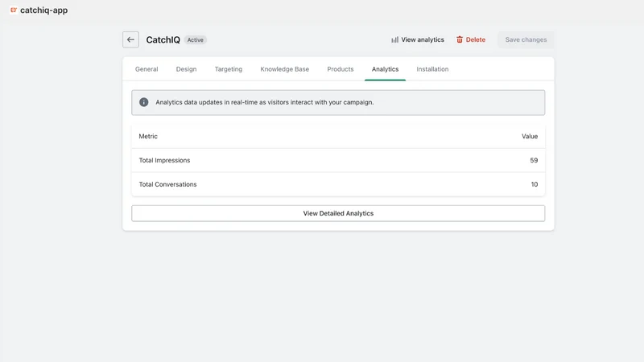Viewport: 644px width, 362px height.
Task: Select the Products tab
Action: coord(341,69)
